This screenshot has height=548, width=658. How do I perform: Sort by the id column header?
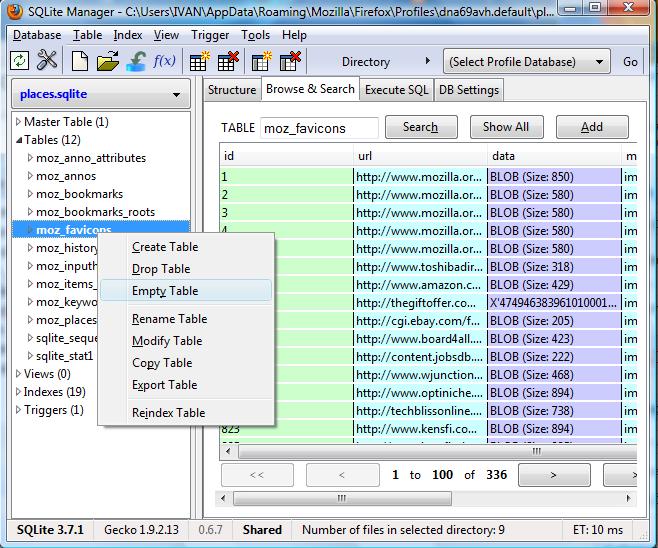point(286,156)
